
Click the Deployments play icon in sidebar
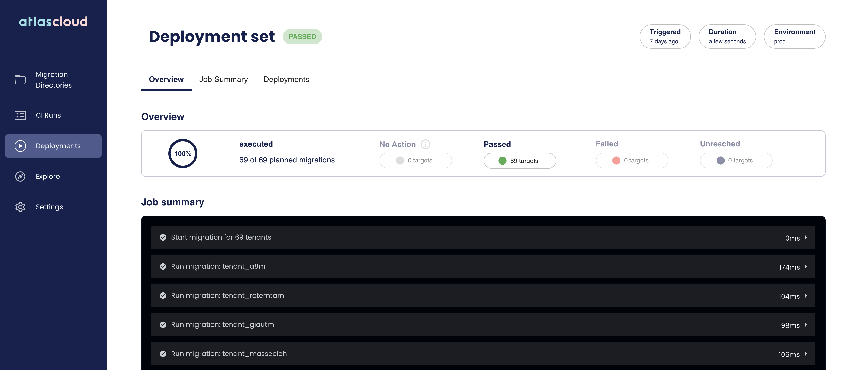tap(20, 146)
